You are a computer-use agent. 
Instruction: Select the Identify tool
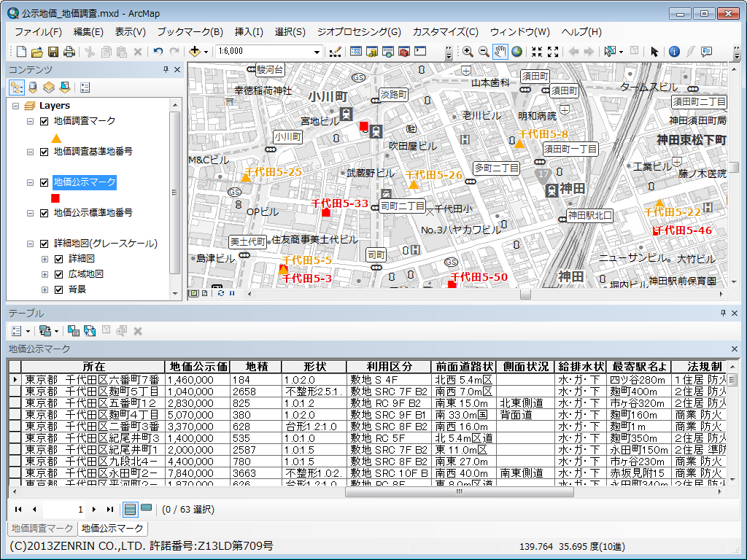tap(674, 52)
